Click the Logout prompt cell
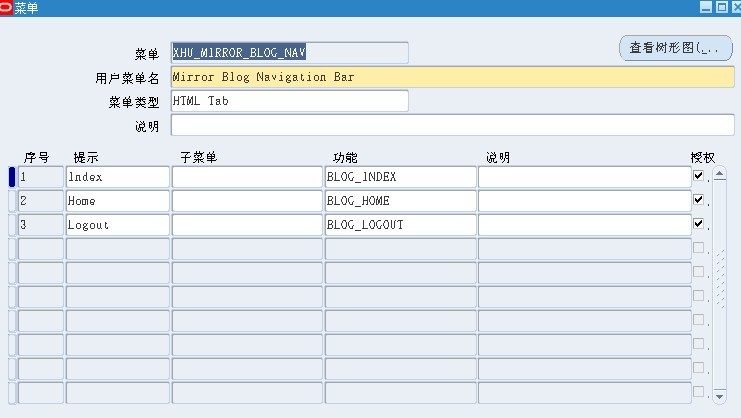 (x=117, y=225)
